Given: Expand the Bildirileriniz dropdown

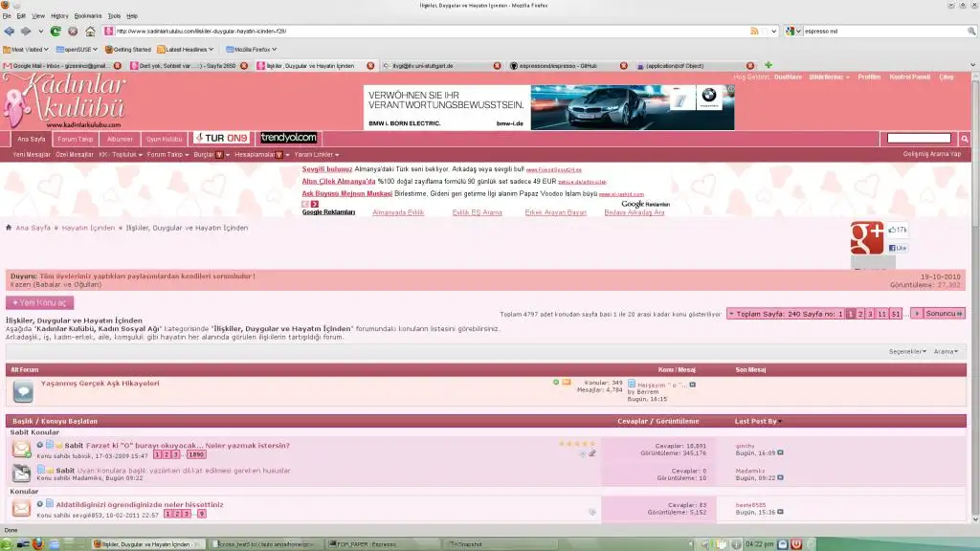Looking at the screenshot, I should tap(830, 77).
